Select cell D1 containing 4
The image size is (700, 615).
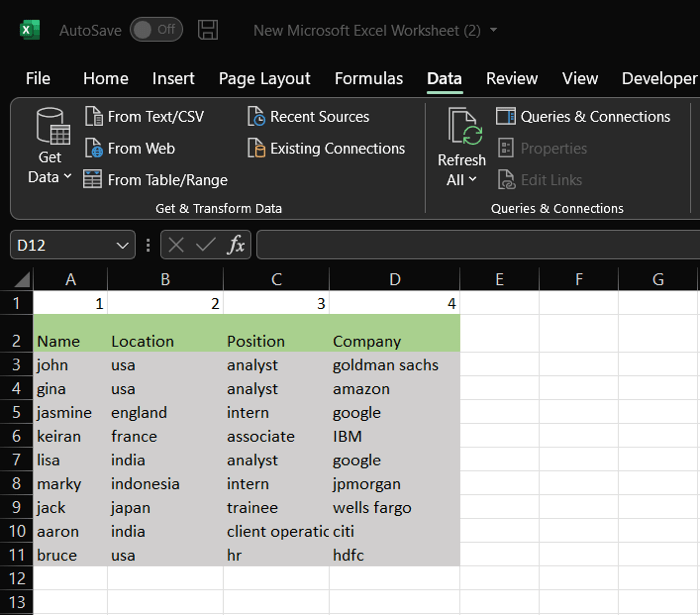395,303
